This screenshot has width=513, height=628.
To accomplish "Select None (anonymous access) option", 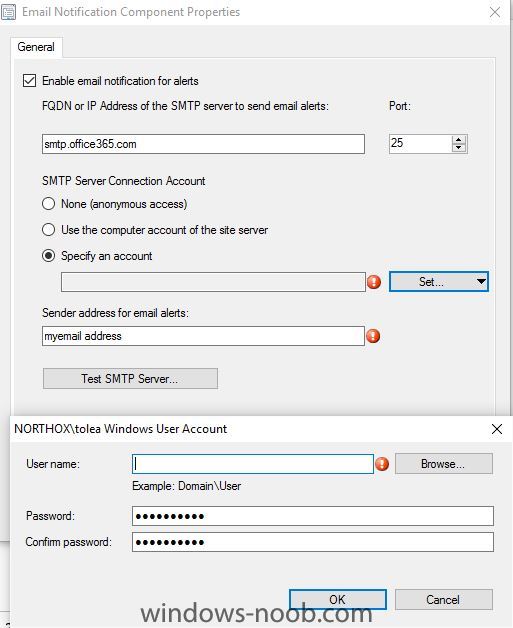I will pyautogui.click(x=48, y=204).
